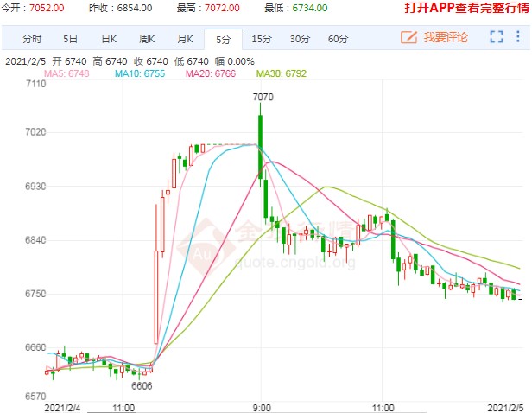Switch to the 分时 tab
The width and height of the screenshot is (532, 413).
pyautogui.click(x=32, y=39)
